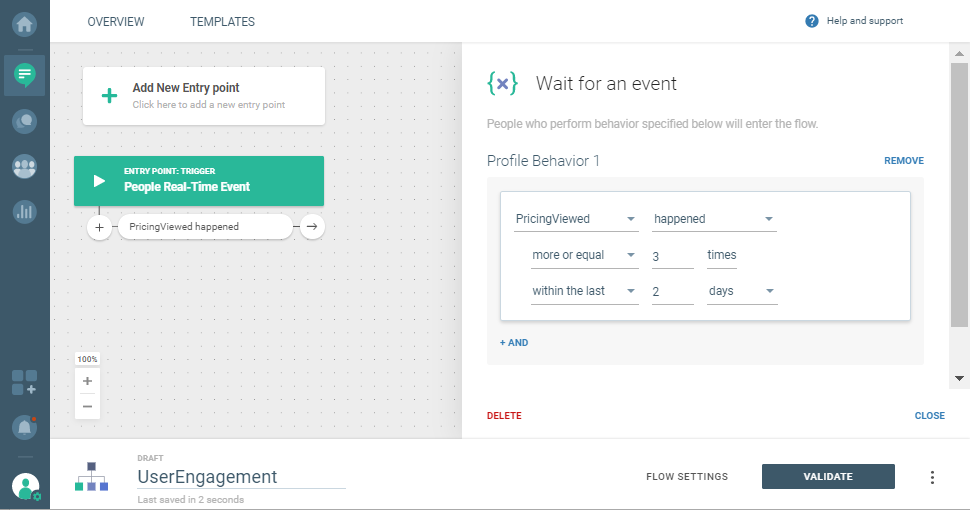Open the People audience sidebar icon

pyautogui.click(x=24, y=166)
